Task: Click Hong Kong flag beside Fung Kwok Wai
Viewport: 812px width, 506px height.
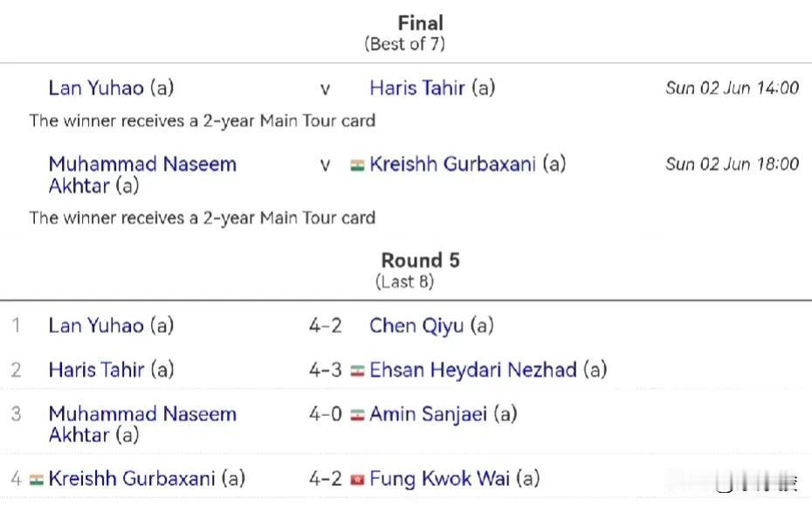Action: tap(357, 480)
